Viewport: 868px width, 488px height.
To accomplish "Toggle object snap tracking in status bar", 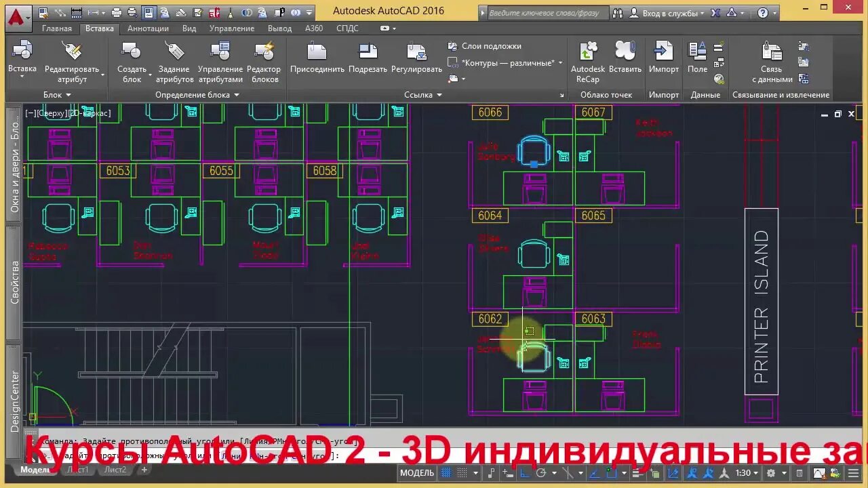I will 593,473.
